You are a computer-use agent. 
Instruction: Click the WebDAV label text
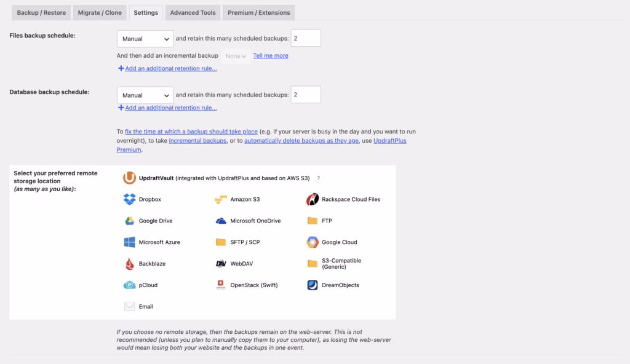pos(241,264)
